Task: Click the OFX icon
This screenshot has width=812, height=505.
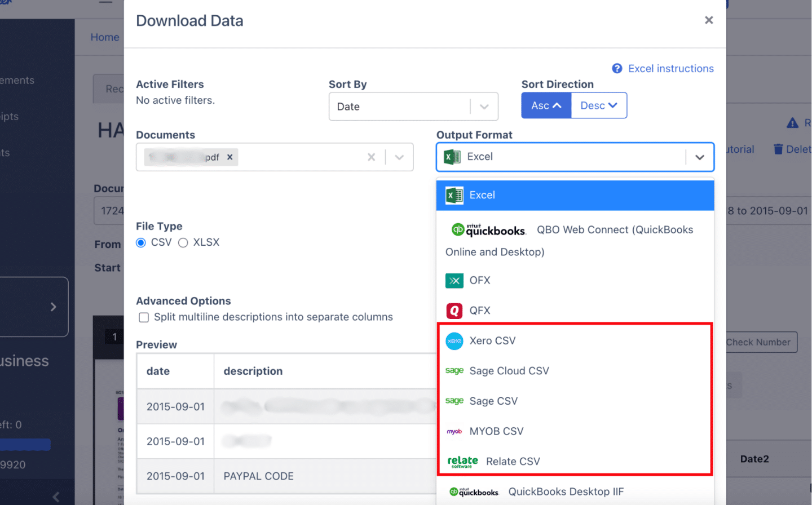Action: pyautogui.click(x=454, y=280)
